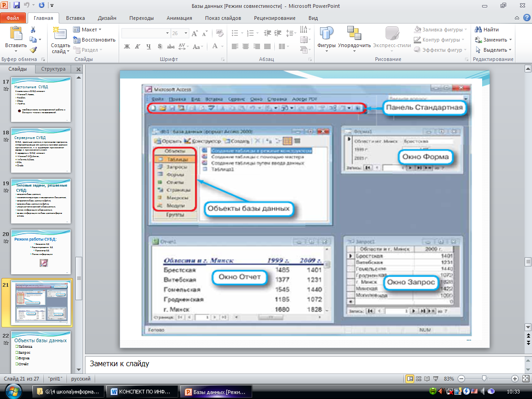Switch to the Вставка ribbon tab
This screenshot has height=399, width=532.
click(75, 18)
